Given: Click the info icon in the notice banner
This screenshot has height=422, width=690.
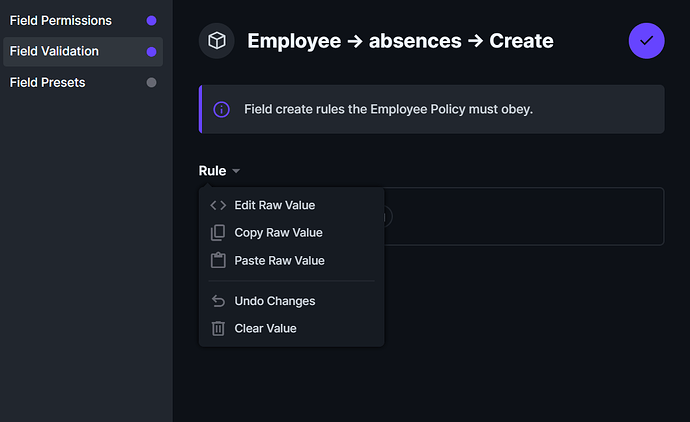Looking at the screenshot, I should pos(222,109).
